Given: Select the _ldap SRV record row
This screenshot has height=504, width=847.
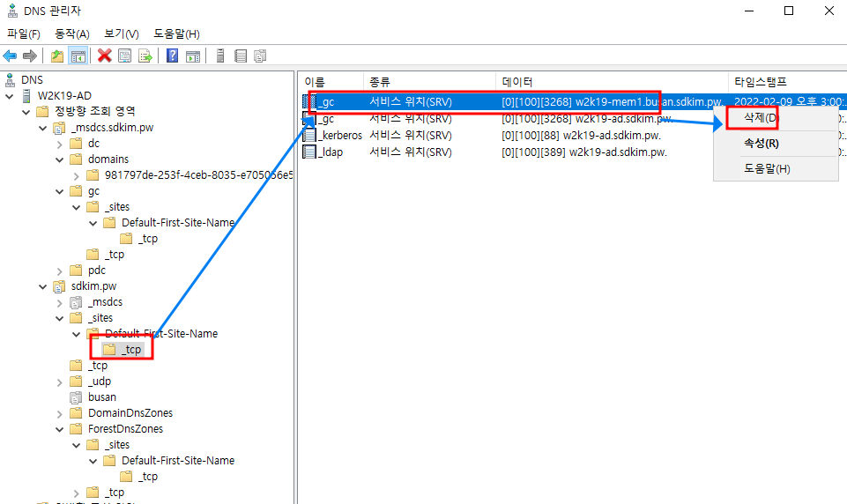Looking at the screenshot, I should tap(573, 152).
